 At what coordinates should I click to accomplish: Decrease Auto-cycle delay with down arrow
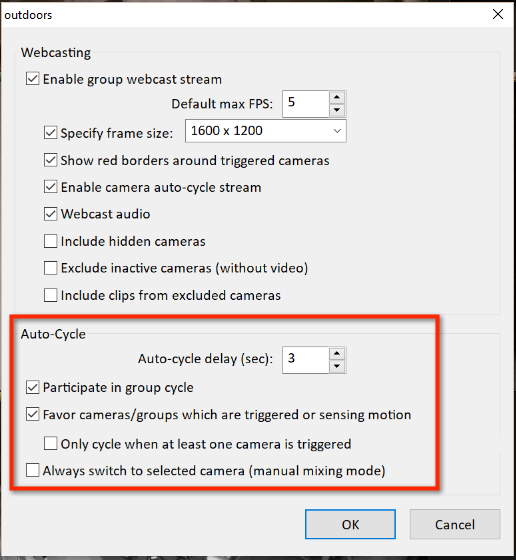coord(337,366)
